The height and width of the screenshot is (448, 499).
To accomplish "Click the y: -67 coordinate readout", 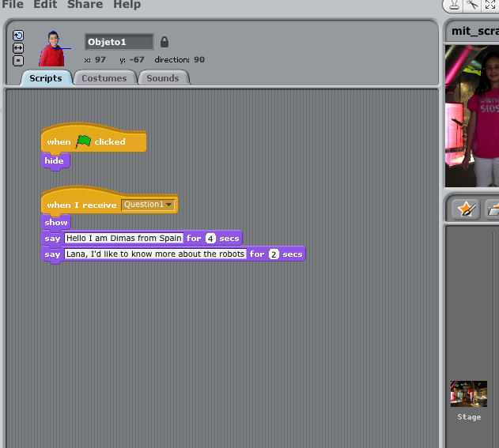I will [132, 59].
